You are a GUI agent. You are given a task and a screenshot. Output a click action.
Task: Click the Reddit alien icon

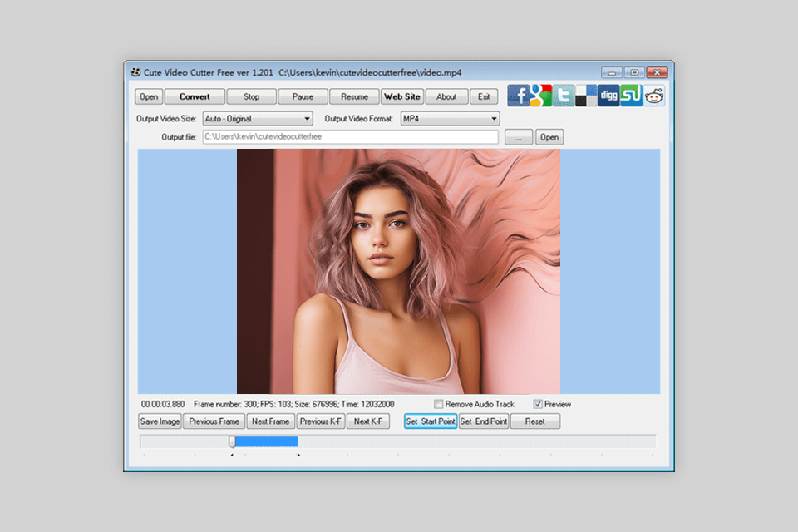point(654,96)
